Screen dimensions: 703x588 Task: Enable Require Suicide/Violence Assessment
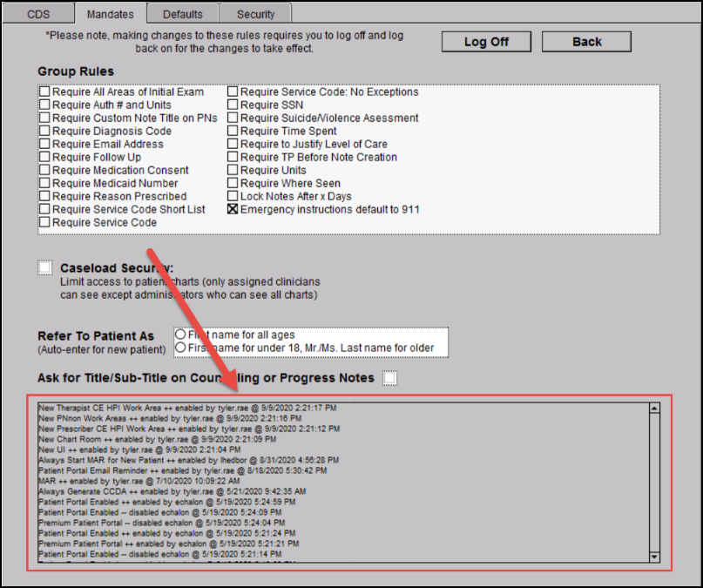point(233,118)
